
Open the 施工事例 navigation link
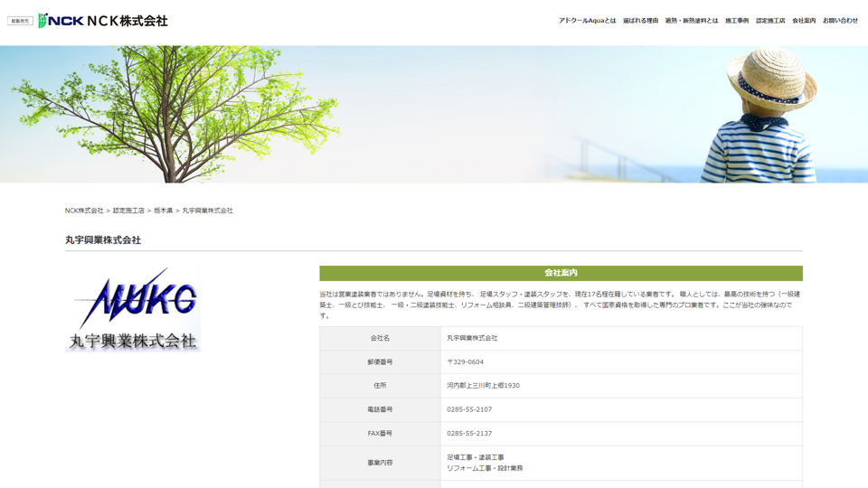tap(737, 21)
